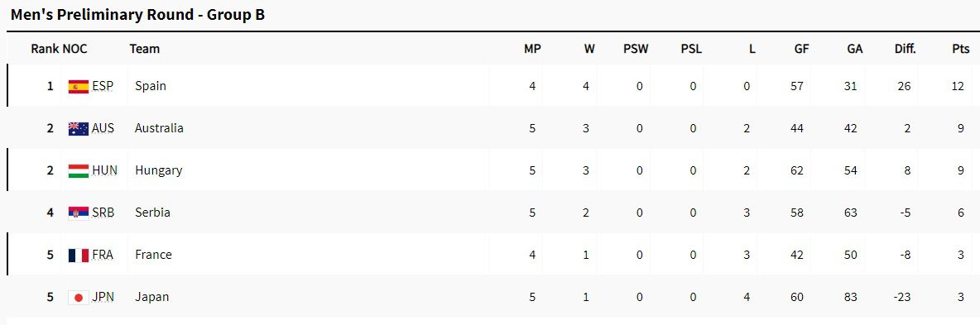The width and height of the screenshot is (980, 325).
Task: Click the Hungary flag icon
Action: [78, 170]
